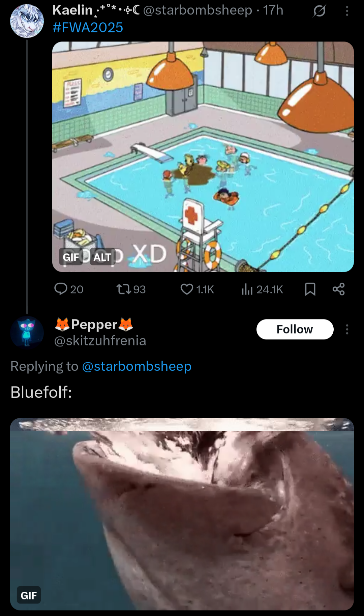Show ALT text for pool GIF
Viewport: 364px width, 616px height.
click(x=102, y=257)
